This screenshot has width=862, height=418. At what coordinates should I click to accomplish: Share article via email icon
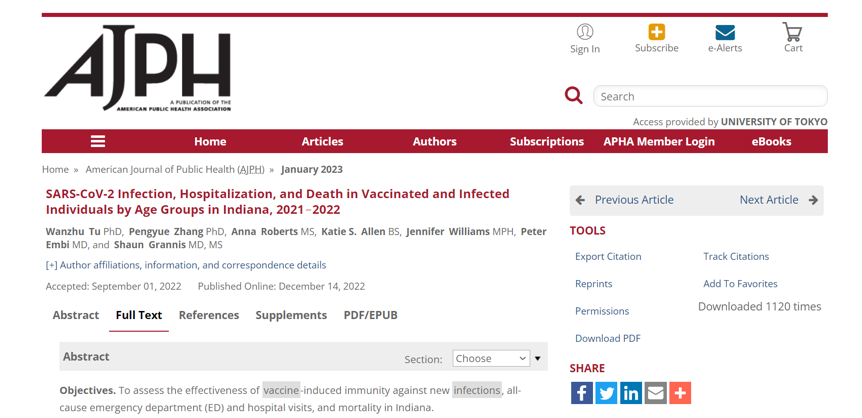[x=655, y=393]
